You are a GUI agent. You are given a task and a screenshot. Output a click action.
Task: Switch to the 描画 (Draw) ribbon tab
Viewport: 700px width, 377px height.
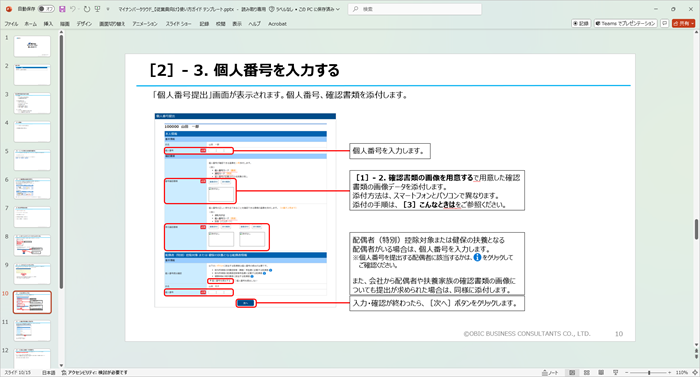click(x=65, y=24)
